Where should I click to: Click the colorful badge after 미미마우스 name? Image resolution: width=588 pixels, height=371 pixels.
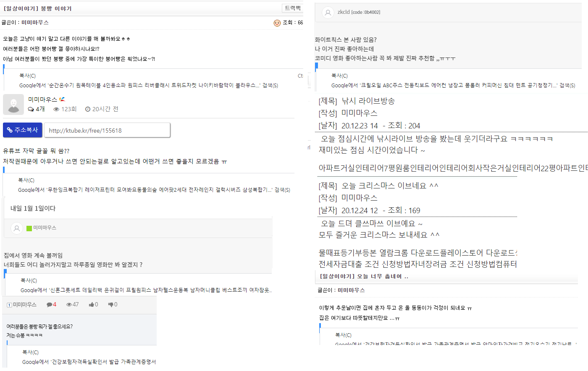(x=62, y=99)
